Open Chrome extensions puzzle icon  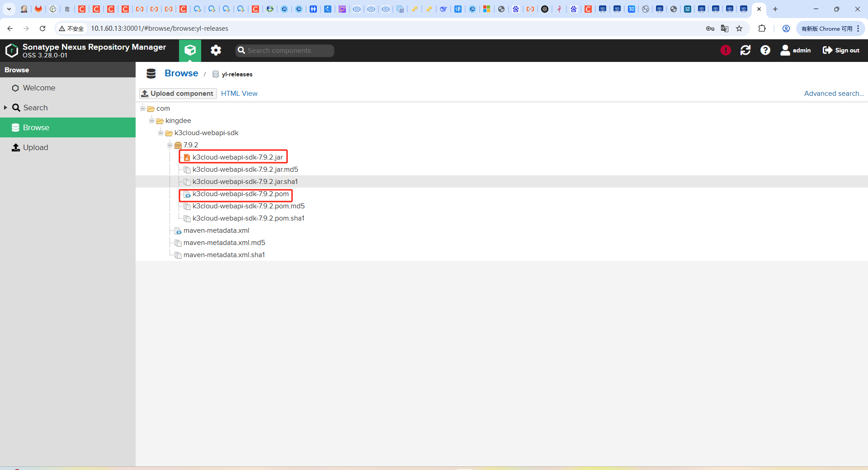coord(762,28)
